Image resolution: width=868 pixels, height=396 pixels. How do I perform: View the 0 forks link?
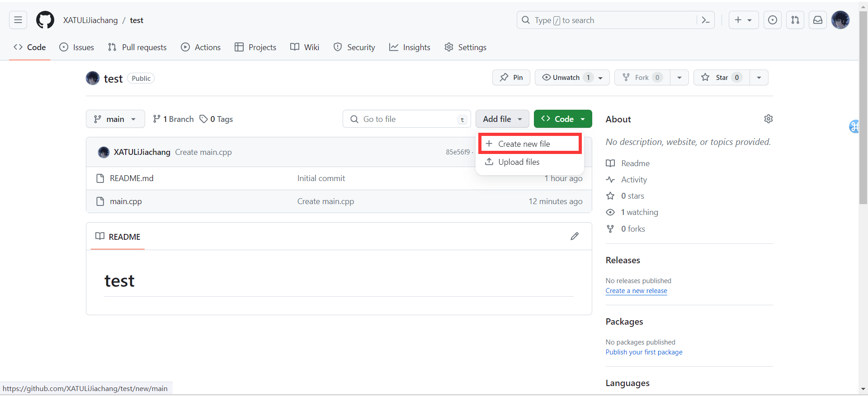coord(626,228)
